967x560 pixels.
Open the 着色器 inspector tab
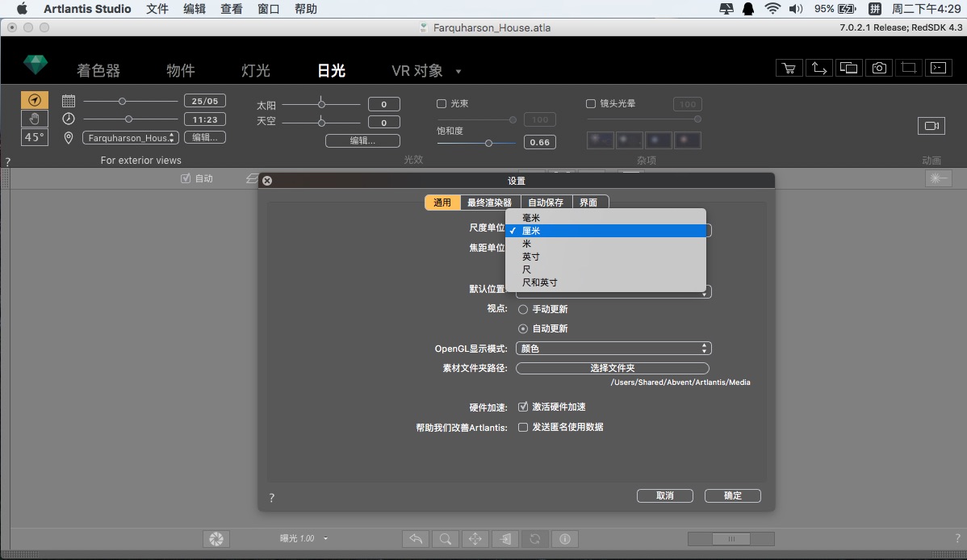click(98, 70)
